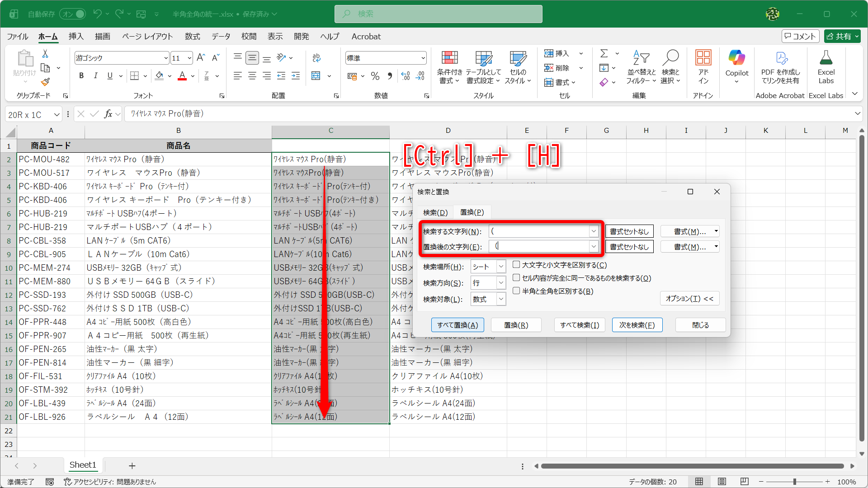Click the red font color swatch
Image resolution: width=868 pixels, height=488 pixels.
tap(182, 80)
